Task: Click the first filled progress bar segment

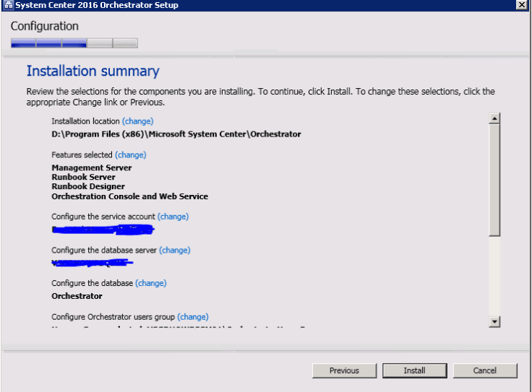Action: click(x=23, y=43)
